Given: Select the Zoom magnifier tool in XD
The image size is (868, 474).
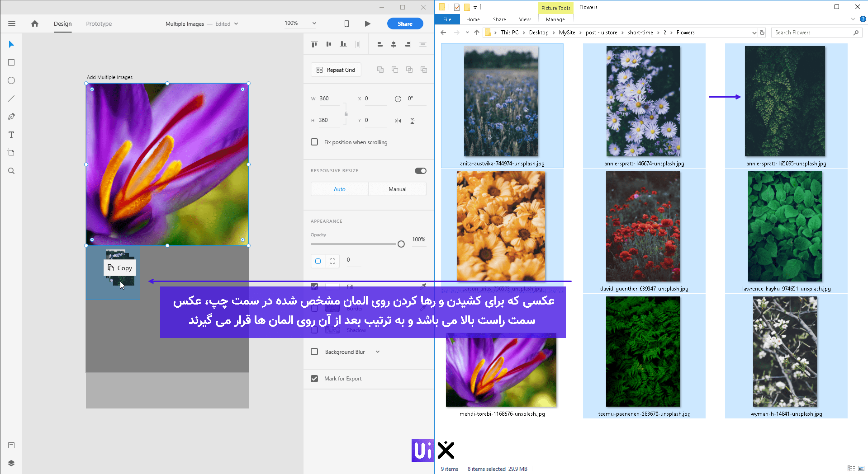Looking at the screenshot, I should click(x=11, y=171).
